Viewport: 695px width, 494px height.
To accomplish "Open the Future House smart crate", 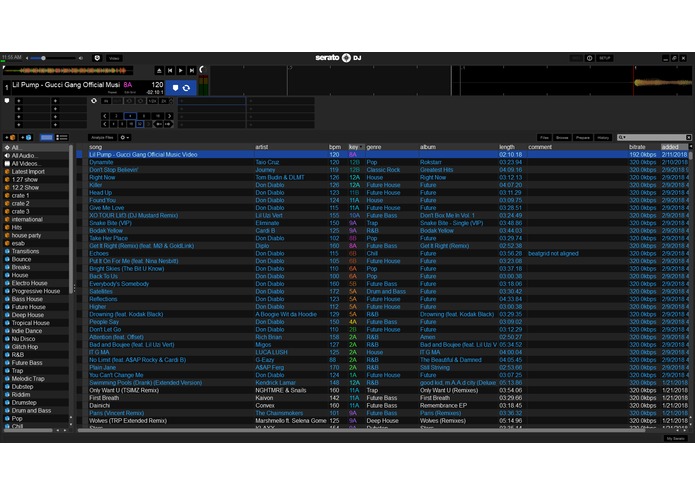I will [x=35, y=307].
